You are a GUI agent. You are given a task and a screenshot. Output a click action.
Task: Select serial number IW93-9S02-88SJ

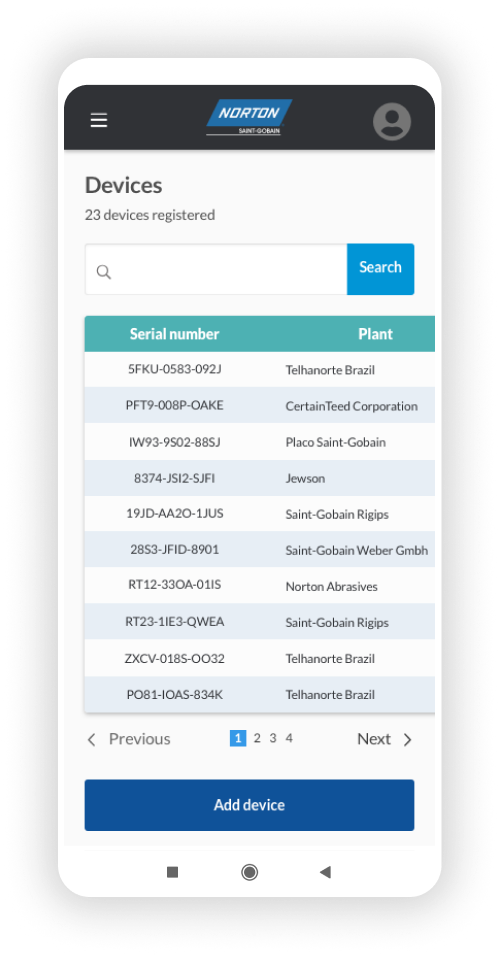coord(175,442)
